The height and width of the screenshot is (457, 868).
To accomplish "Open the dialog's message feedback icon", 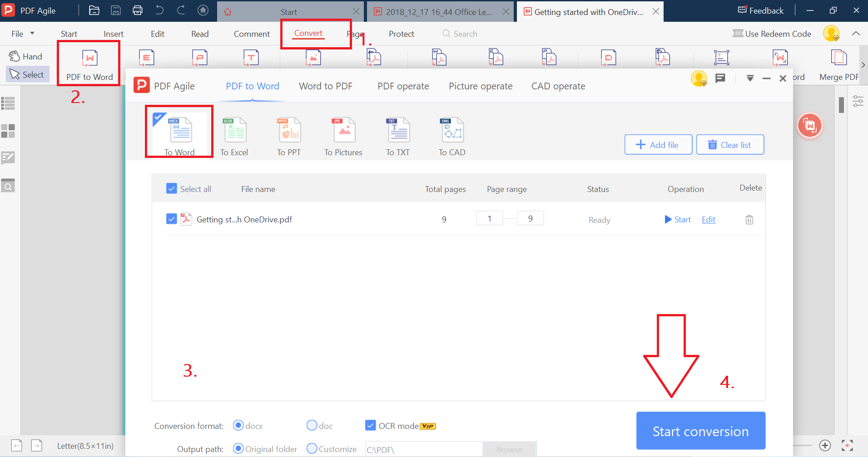I will click(x=720, y=79).
